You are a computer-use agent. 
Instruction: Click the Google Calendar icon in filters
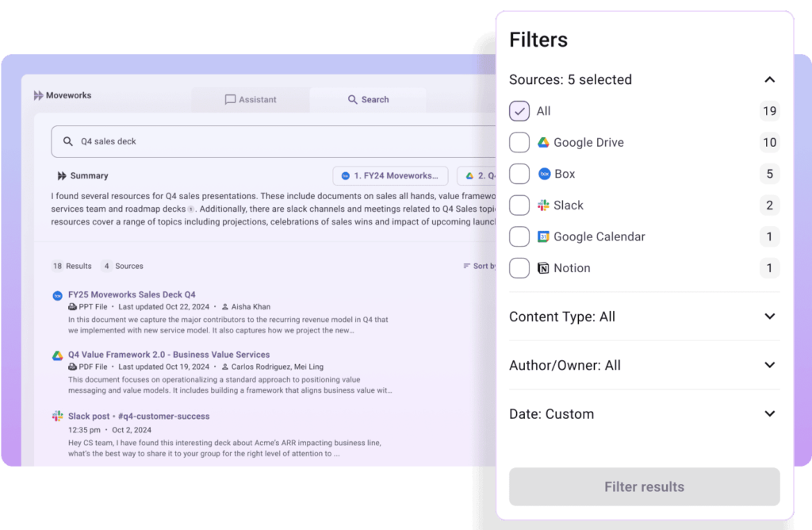tap(543, 236)
